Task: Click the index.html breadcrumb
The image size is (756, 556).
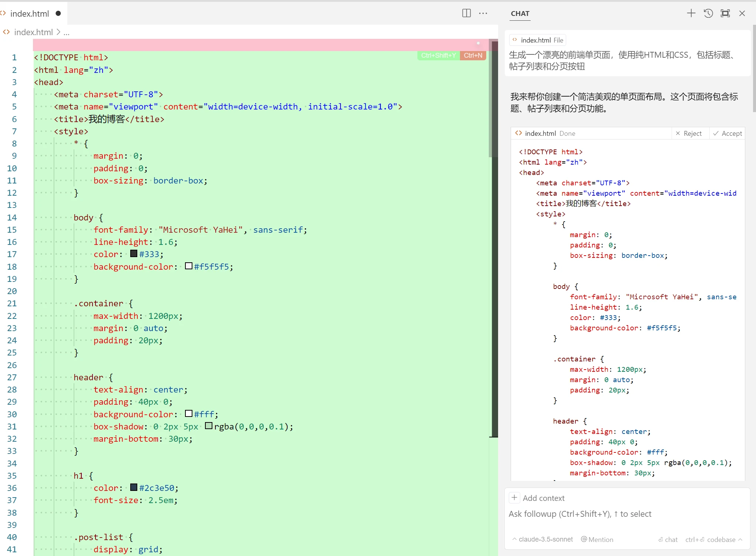Action: 33,32
